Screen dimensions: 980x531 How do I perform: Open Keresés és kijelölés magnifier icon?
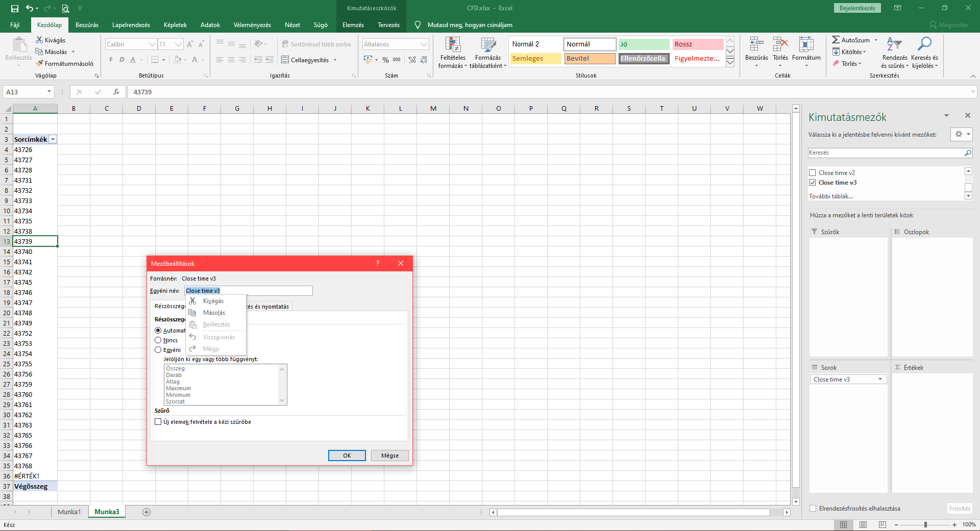point(924,44)
